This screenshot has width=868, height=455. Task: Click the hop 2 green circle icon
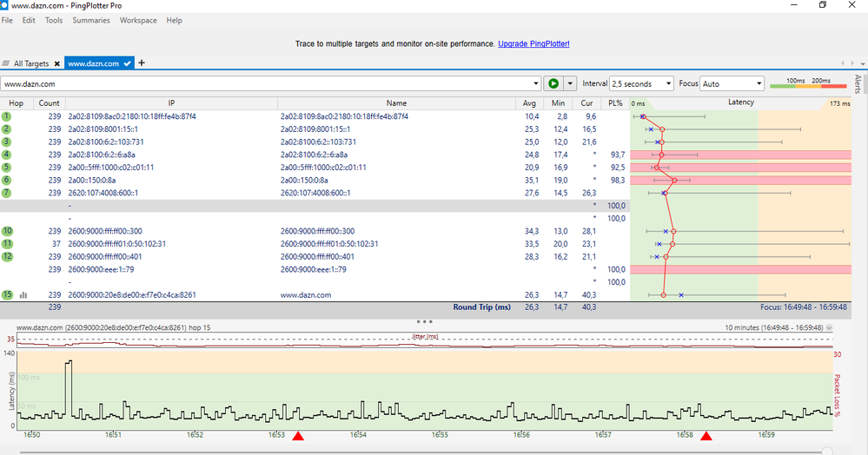coord(7,129)
